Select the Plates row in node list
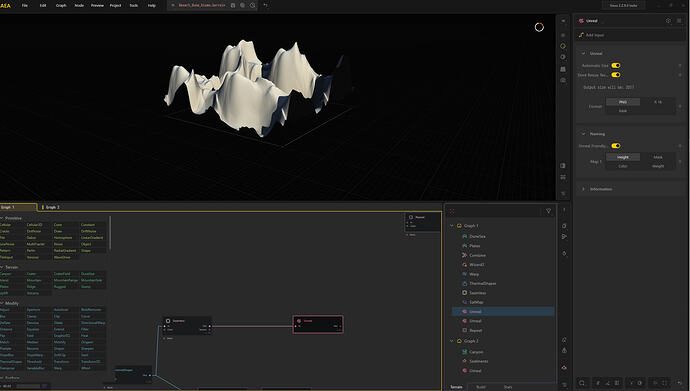Image resolution: width=690 pixels, height=391 pixels. pos(503,246)
